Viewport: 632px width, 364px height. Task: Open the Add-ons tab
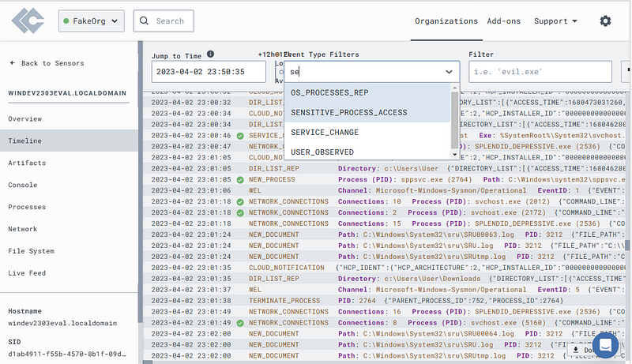coord(503,21)
